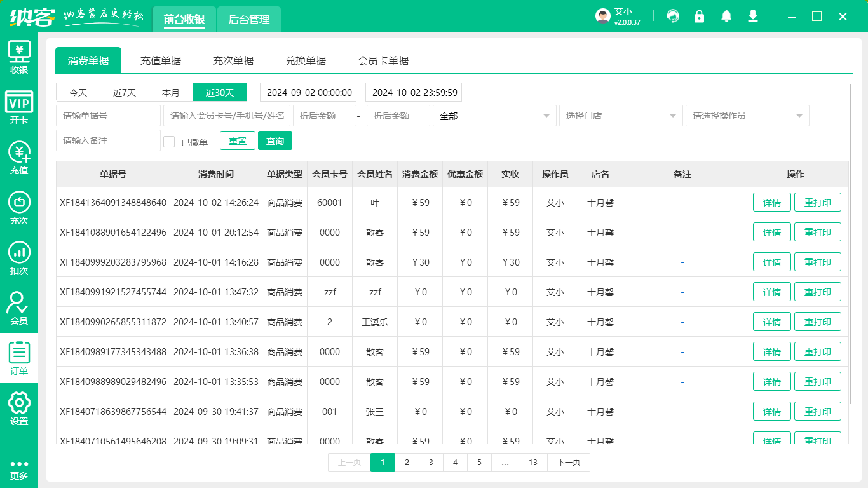Open the 选择门店 store dropdown

click(621, 116)
